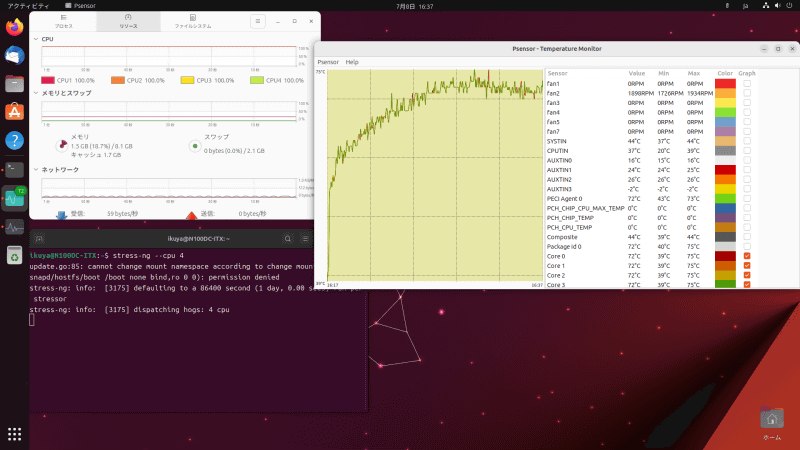800x450 pixels.
Task: Sort the table by Min column header
Action: coord(664,73)
